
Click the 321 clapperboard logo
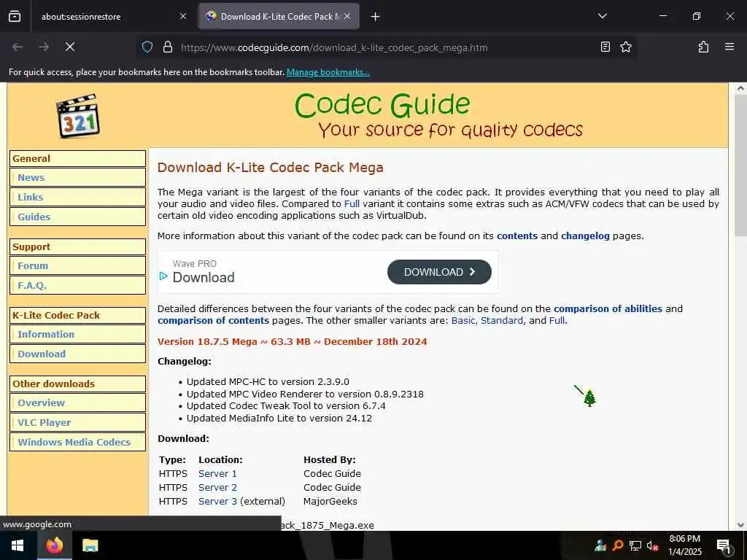click(x=78, y=116)
